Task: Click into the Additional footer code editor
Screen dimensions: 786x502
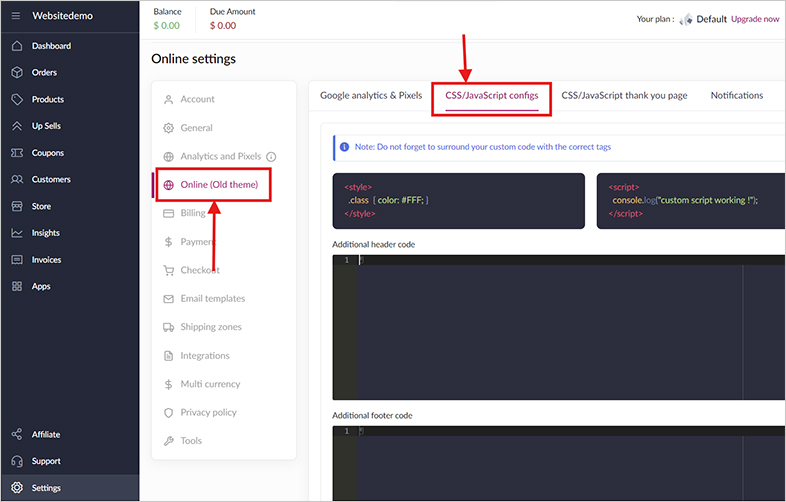Action: pyautogui.click(x=558, y=463)
